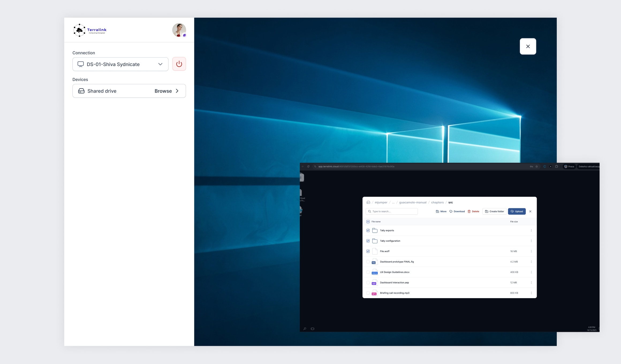
Task: Select Dashboard prototype FINAL.fig file name
Action: (397, 262)
